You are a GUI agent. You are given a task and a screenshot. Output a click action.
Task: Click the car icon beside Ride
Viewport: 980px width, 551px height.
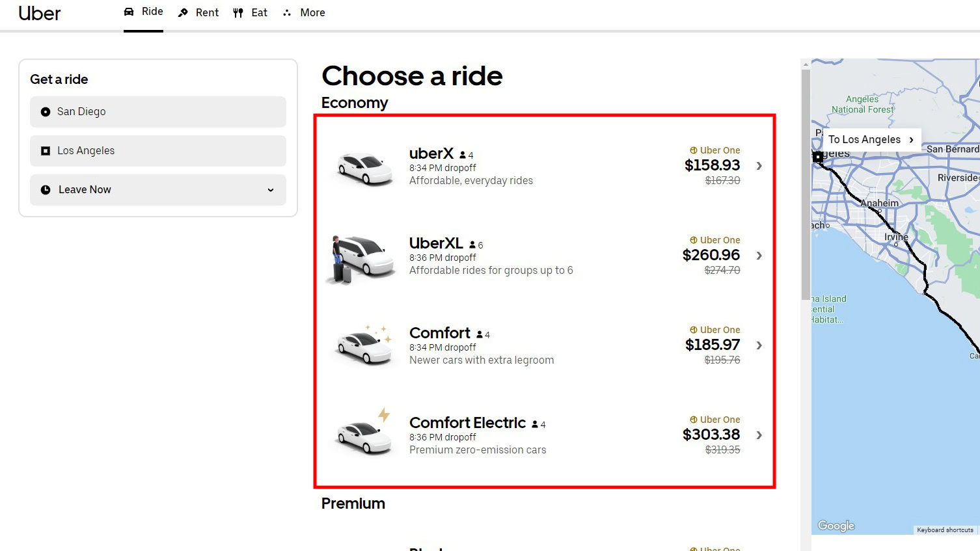(129, 12)
